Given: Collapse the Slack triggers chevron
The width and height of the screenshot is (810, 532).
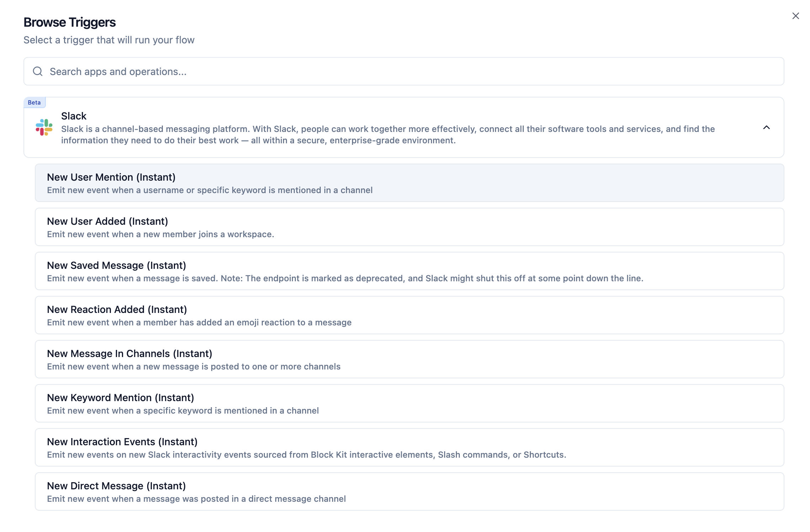Looking at the screenshot, I should (766, 127).
